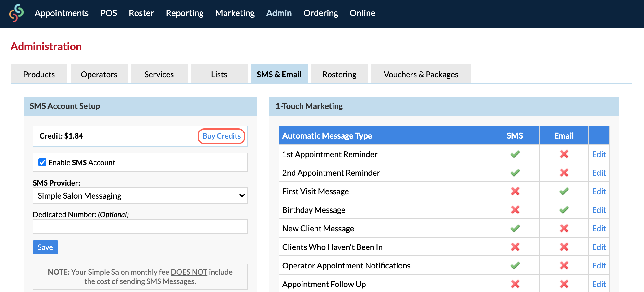Click SMS green checkmark for 1st Appointment Reminder
The width and height of the screenshot is (644, 292).
tap(515, 154)
